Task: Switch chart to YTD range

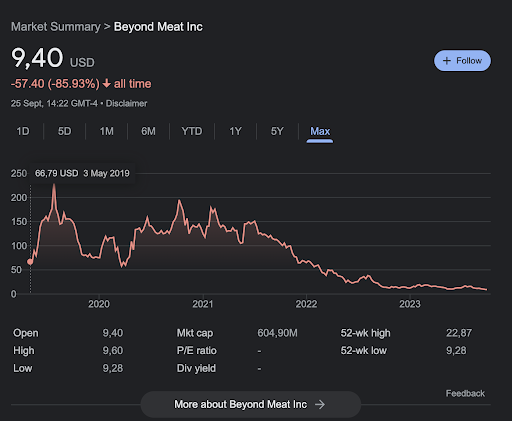Action: point(192,131)
